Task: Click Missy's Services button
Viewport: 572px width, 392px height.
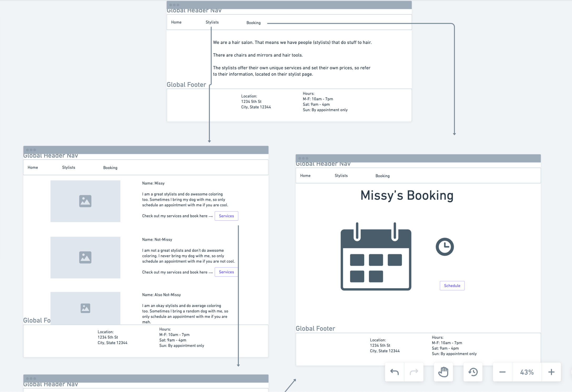Action: point(226,216)
